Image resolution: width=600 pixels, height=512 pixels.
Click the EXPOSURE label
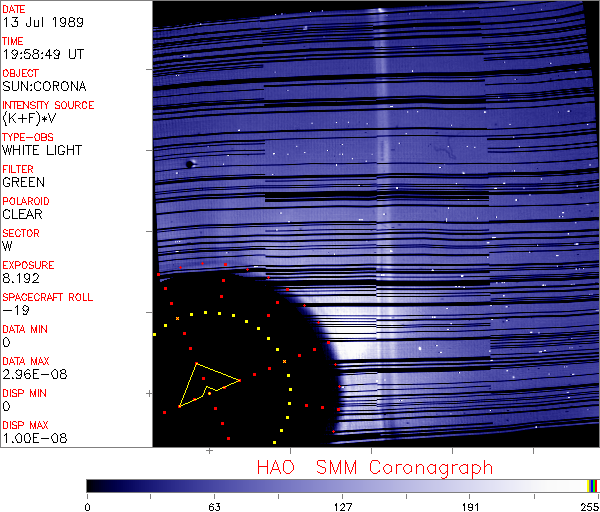coord(28,265)
